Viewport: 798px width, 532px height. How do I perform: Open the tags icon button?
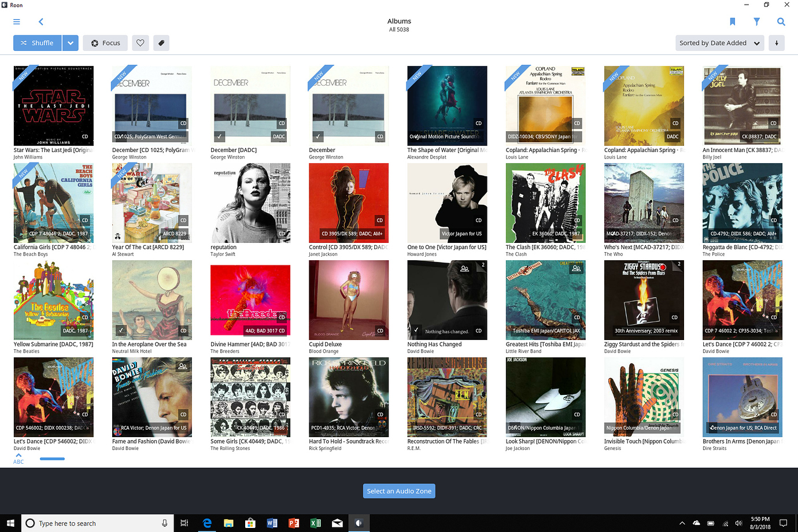161,43
